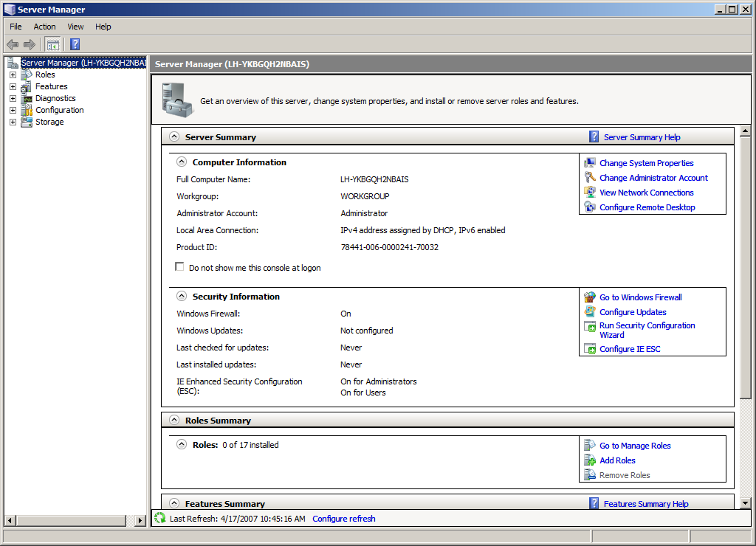The height and width of the screenshot is (546, 756).
Task: Expand the Diagnostics tree node
Action: (x=13, y=98)
